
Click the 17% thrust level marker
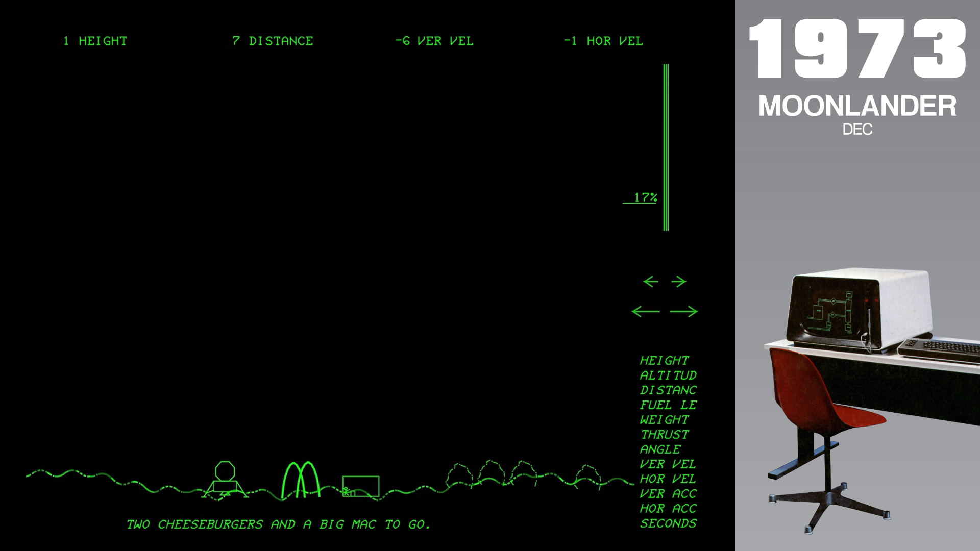point(640,198)
